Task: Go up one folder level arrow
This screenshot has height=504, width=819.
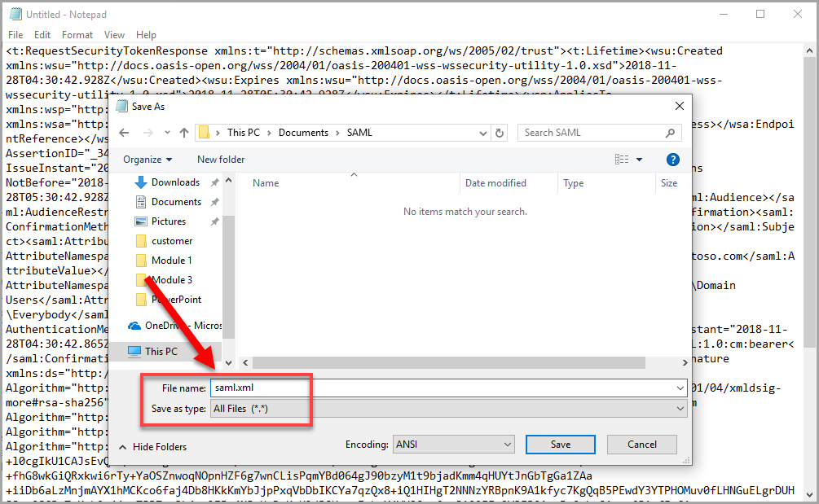Action: 184,133
